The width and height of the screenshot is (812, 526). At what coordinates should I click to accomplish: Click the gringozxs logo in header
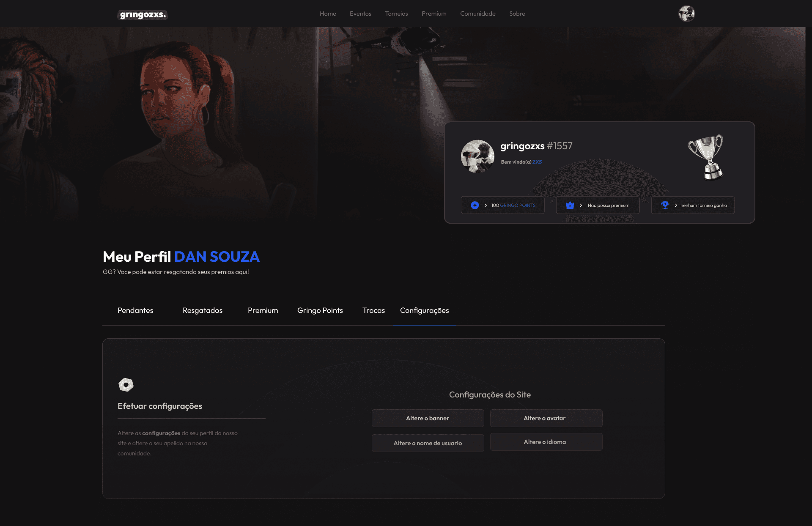pos(143,15)
